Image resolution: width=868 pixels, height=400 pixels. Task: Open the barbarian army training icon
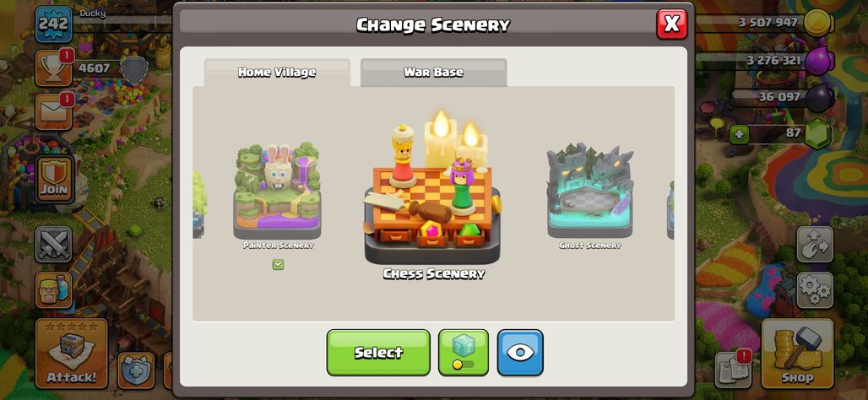click(x=54, y=290)
